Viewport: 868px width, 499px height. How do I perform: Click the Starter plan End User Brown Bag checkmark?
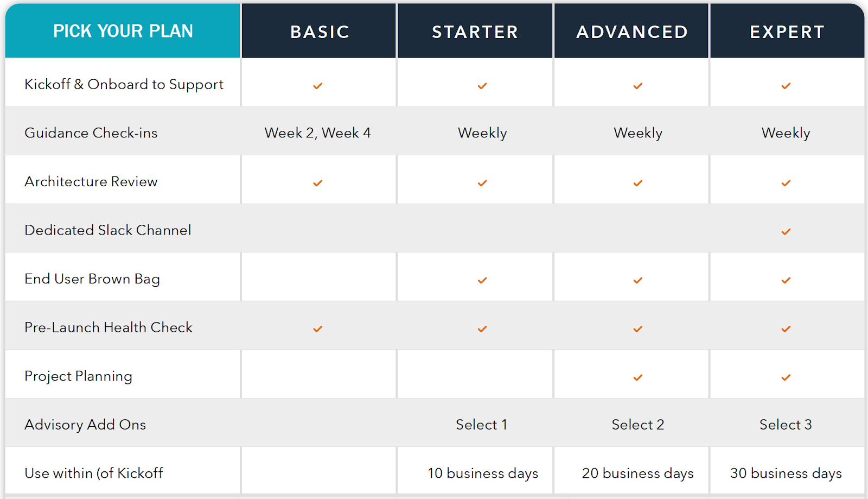pyautogui.click(x=482, y=280)
